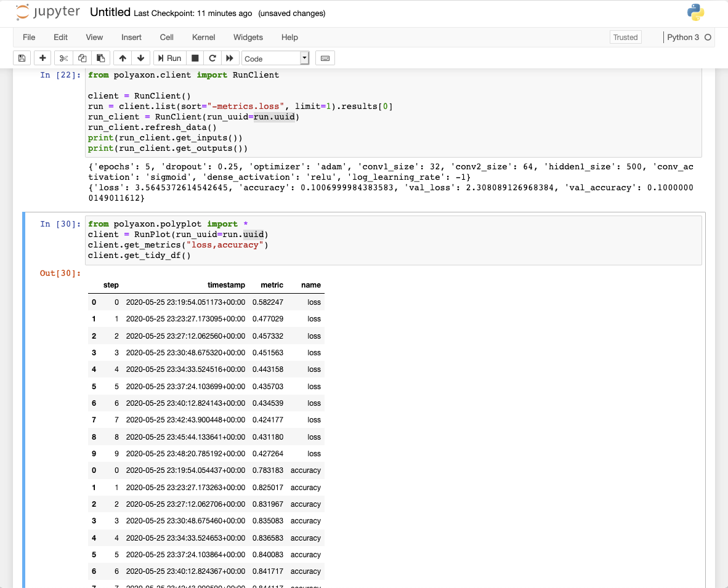This screenshot has width=728, height=588.
Task: Click accuracy value 0.840083
Action: 268,555
